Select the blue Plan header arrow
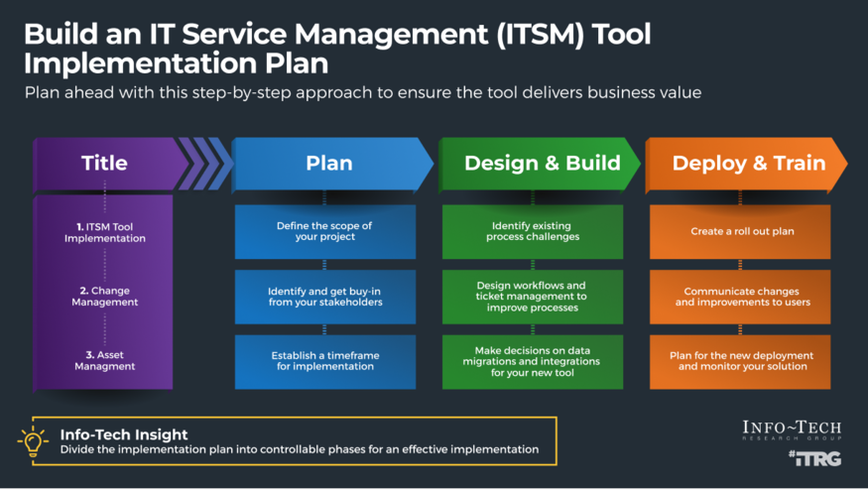This screenshot has height=489, width=868. click(329, 163)
